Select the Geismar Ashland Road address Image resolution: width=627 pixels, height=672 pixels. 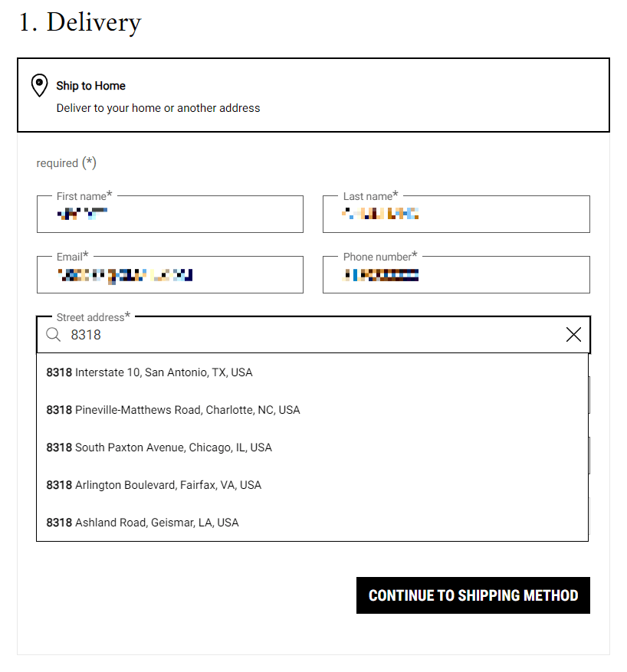142,522
